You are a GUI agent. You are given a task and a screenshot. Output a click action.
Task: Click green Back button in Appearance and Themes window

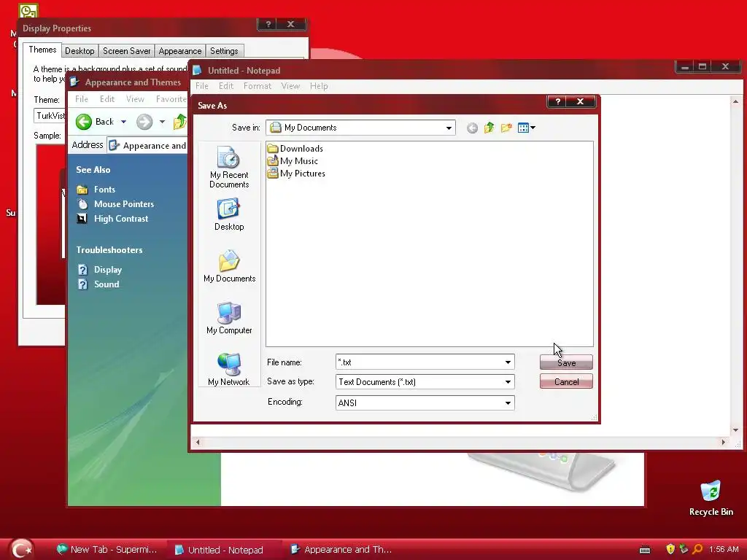click(96, 122)
